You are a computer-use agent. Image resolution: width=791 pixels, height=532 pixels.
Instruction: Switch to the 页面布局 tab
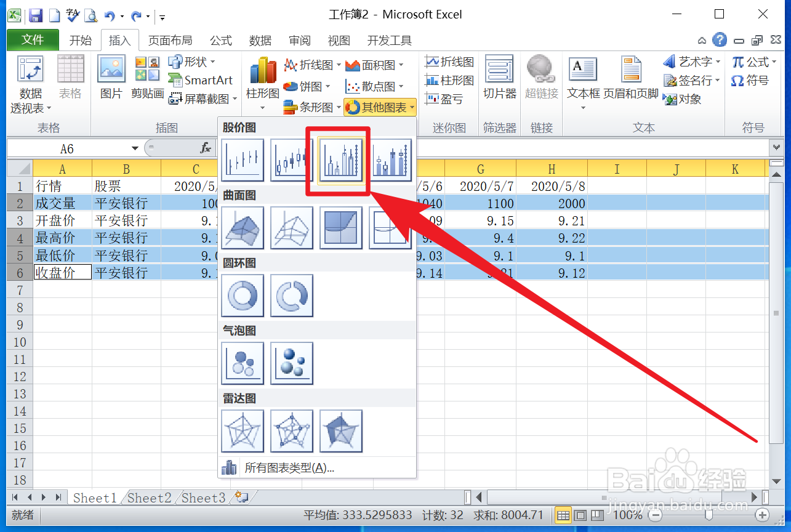click(170, 41)
